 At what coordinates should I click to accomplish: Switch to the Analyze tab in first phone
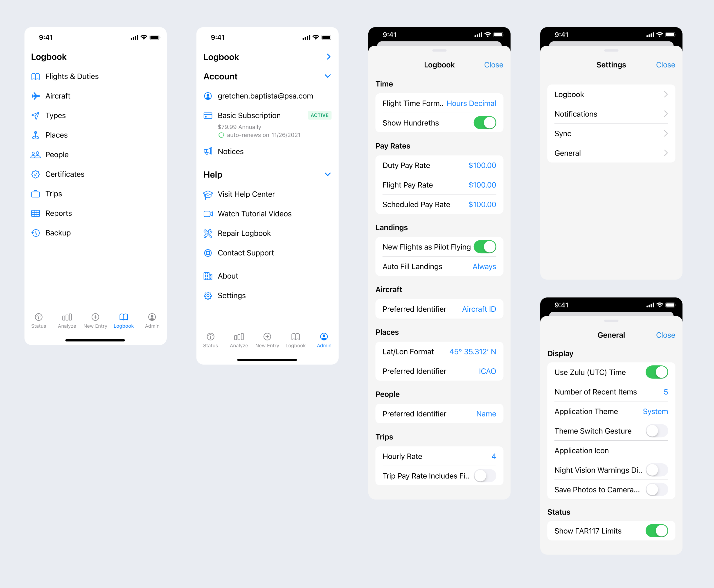(x=67, y=320)
